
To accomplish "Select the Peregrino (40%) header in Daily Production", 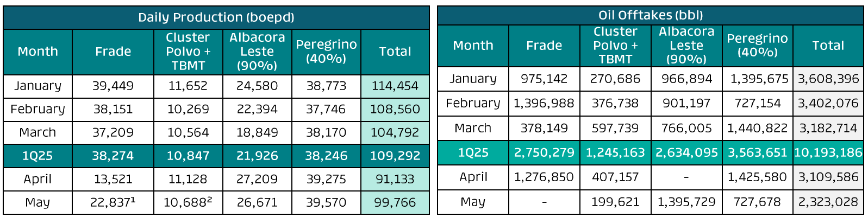I will pos(326,52).
